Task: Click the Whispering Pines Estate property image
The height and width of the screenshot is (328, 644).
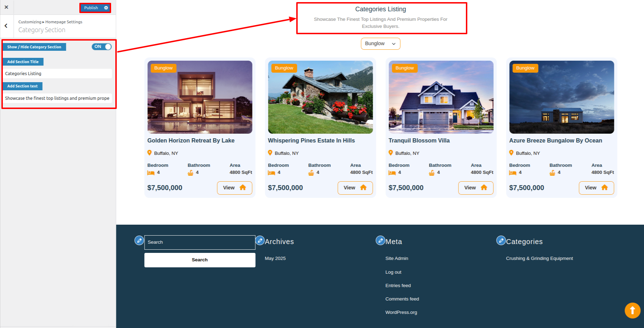Action: (x=320, y=97)
